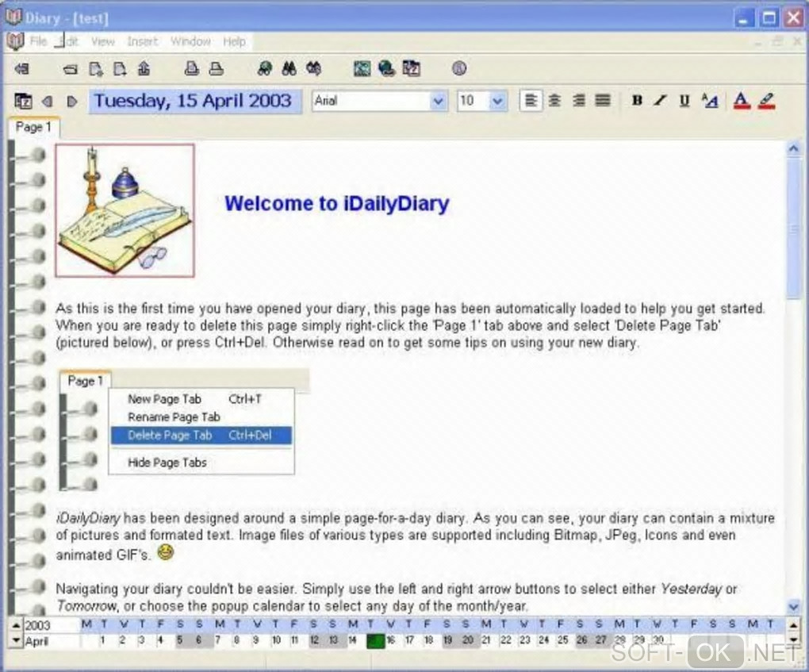Select day 25 in the April strip

pos(562,640)
